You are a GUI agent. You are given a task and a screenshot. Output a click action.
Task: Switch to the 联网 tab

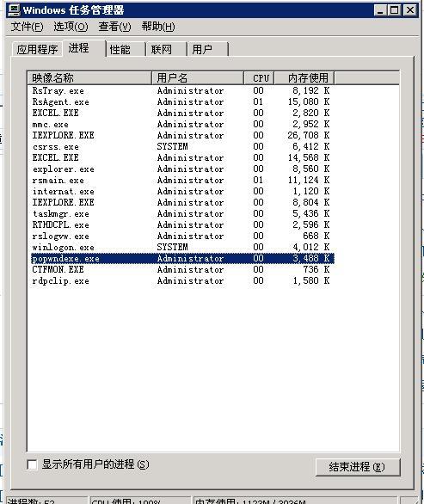(x=167, y=50)
